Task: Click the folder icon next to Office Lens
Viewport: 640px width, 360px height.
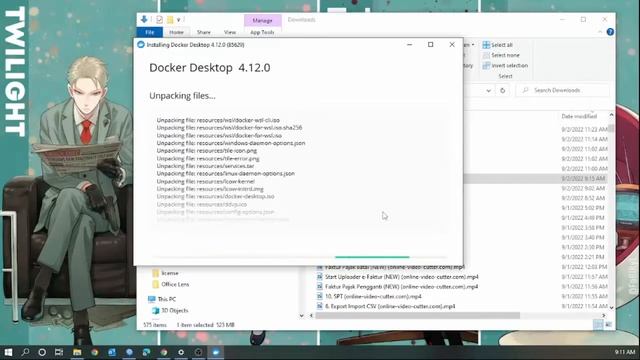Action: pyautogui.click(x=155, y=284)
